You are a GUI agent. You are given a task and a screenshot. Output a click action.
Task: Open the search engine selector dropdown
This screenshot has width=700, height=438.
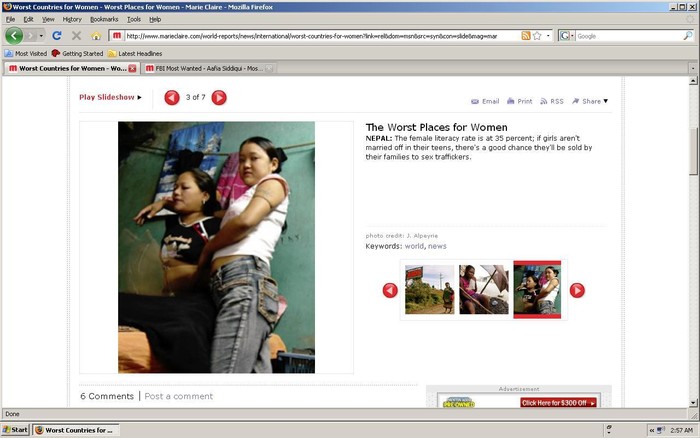[566, 35]
